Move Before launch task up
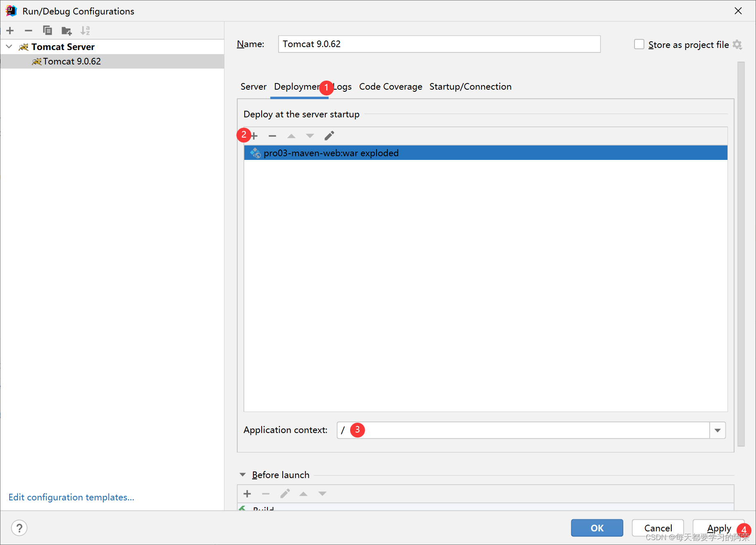The width and height of the screenshot is (756, 545). pos(303,494)
